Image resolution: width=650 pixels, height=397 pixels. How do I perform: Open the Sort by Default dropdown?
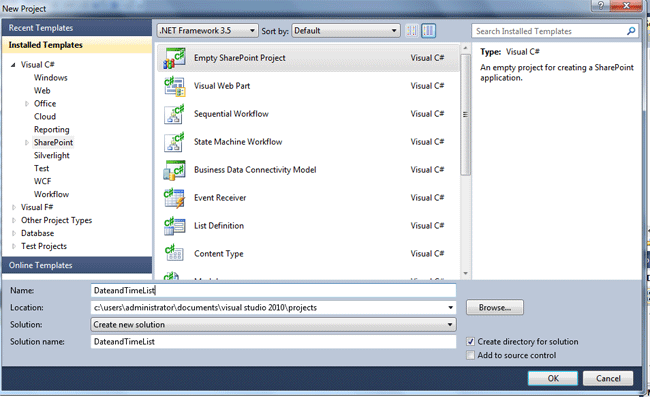click(346, 31)
